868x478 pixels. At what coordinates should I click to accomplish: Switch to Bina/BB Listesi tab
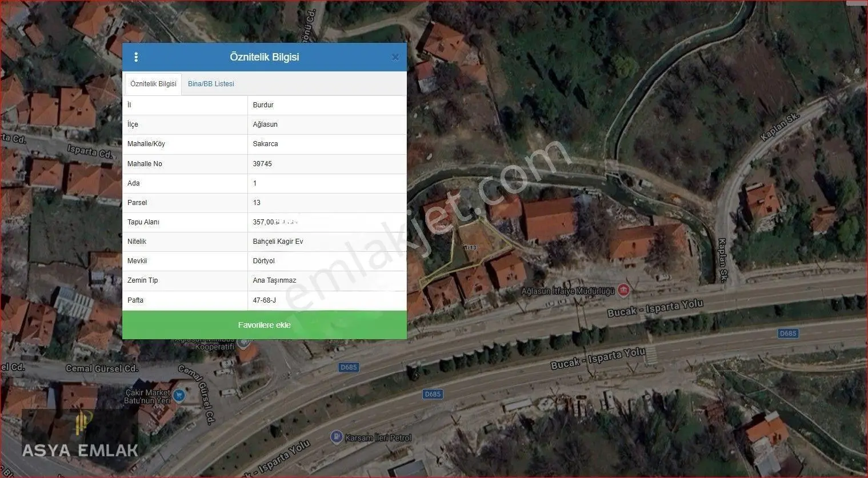pos(211,84)
